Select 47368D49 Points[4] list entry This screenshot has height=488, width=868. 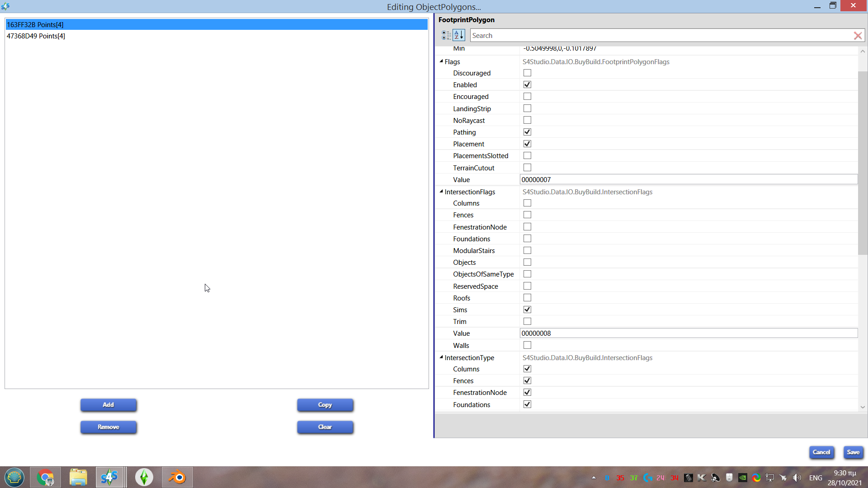pyautogui.click(x=36, y=36)
